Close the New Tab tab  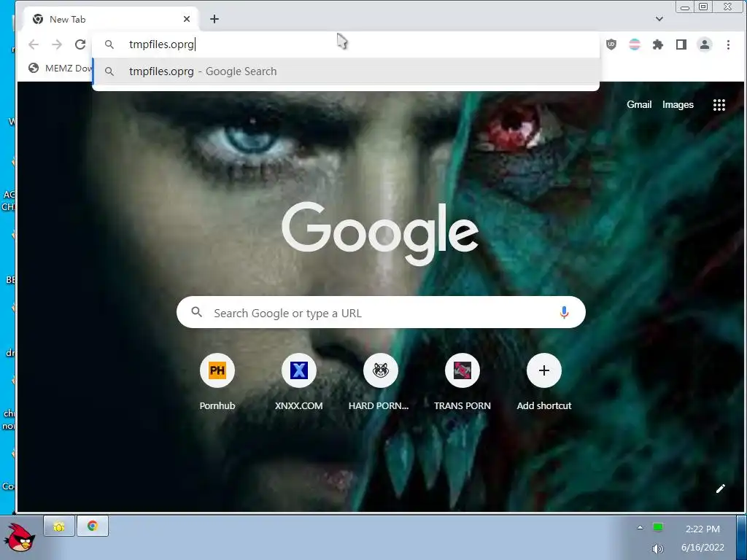[x=187, y=19]
